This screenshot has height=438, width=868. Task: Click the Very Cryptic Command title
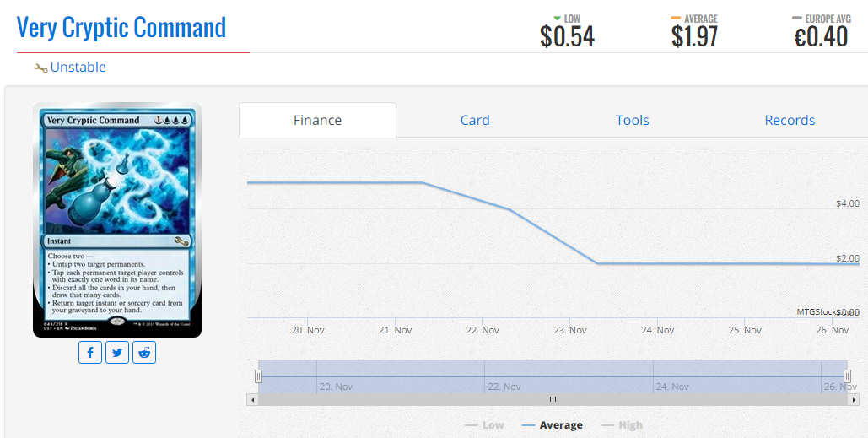tap(121, 27)
